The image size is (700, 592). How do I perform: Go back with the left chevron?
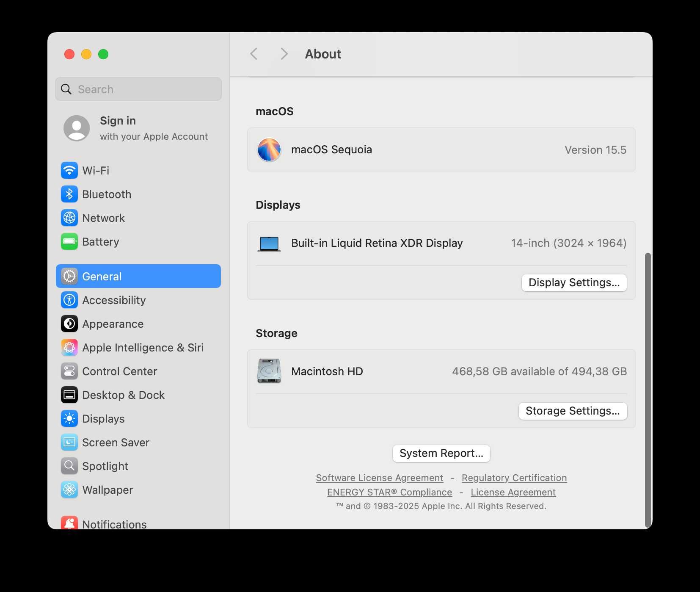254,54
